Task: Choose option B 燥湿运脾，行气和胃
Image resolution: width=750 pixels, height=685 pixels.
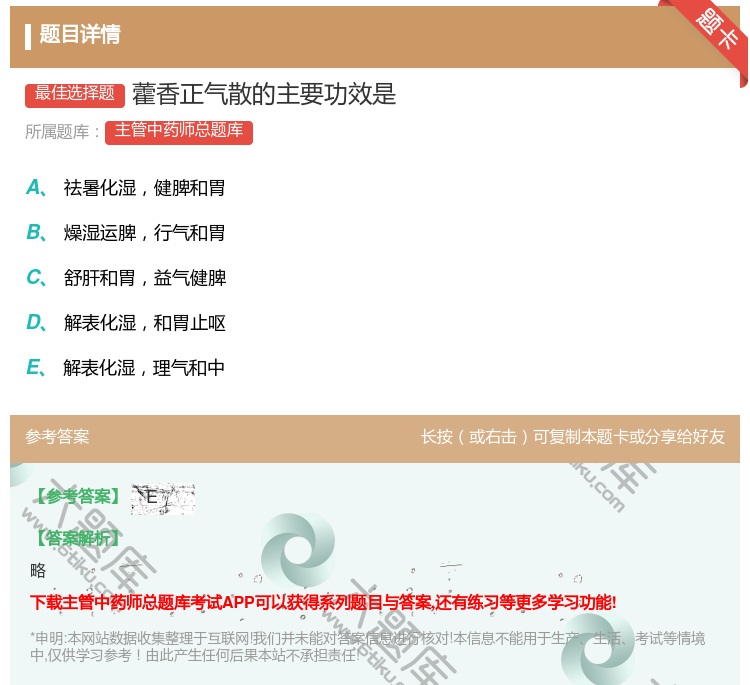Action: tap(144, 233)
